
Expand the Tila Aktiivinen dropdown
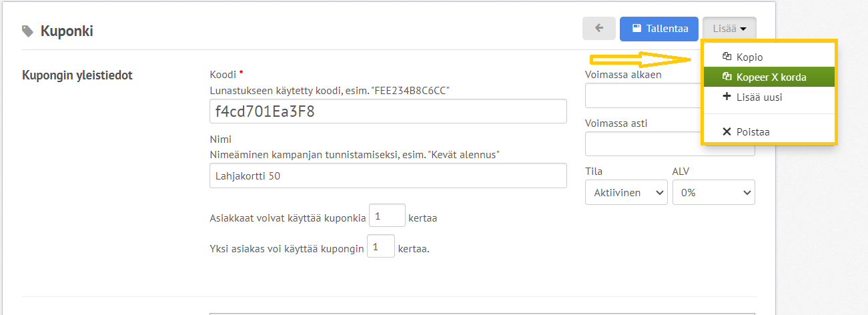tap(626, 192)
